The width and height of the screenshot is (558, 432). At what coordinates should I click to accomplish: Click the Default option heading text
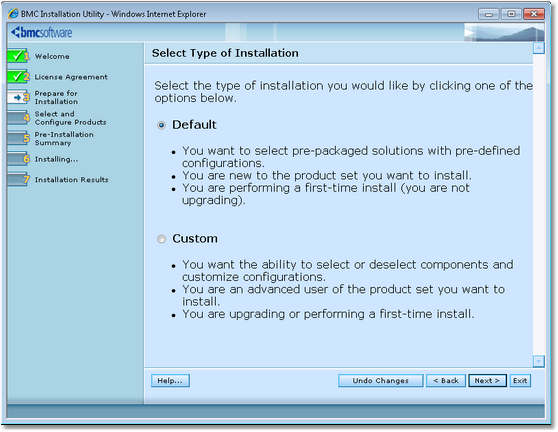coord(194,125)
